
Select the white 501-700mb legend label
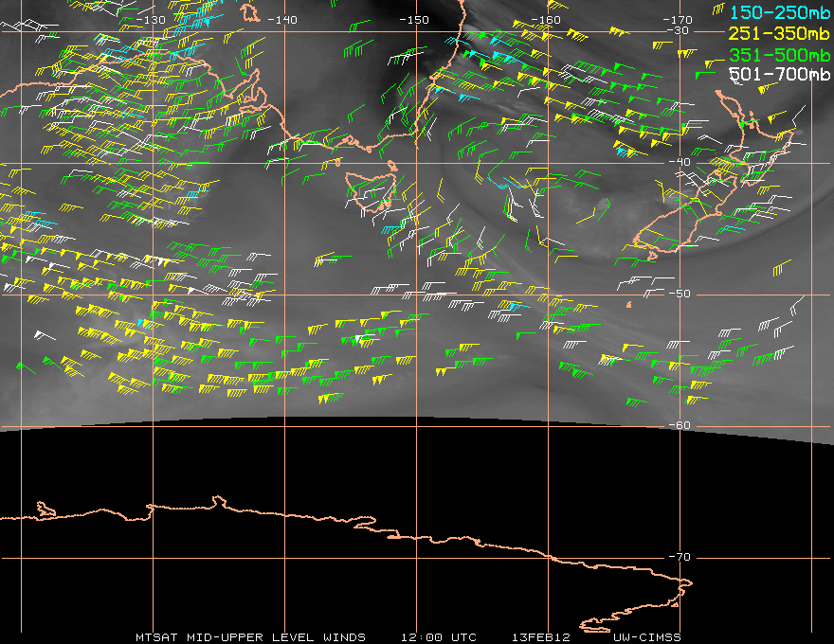(x=780, y=75)
